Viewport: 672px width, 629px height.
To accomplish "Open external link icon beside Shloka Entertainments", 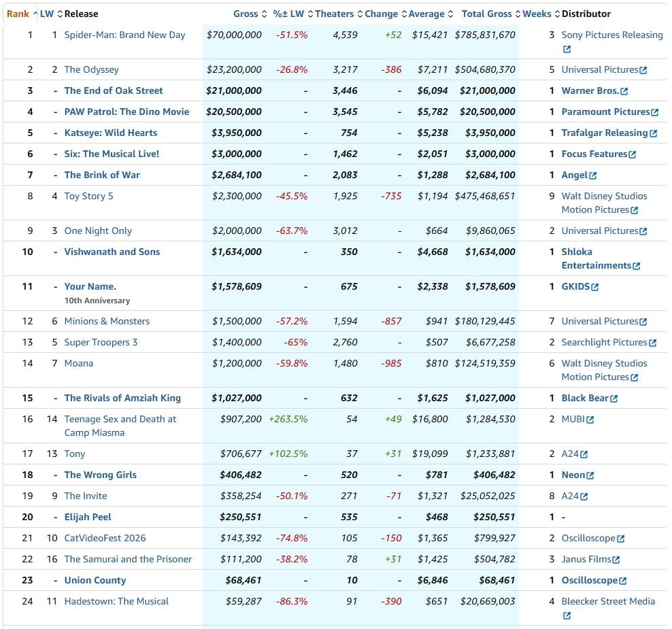I will pyautogui.click(x=637, y=266).
